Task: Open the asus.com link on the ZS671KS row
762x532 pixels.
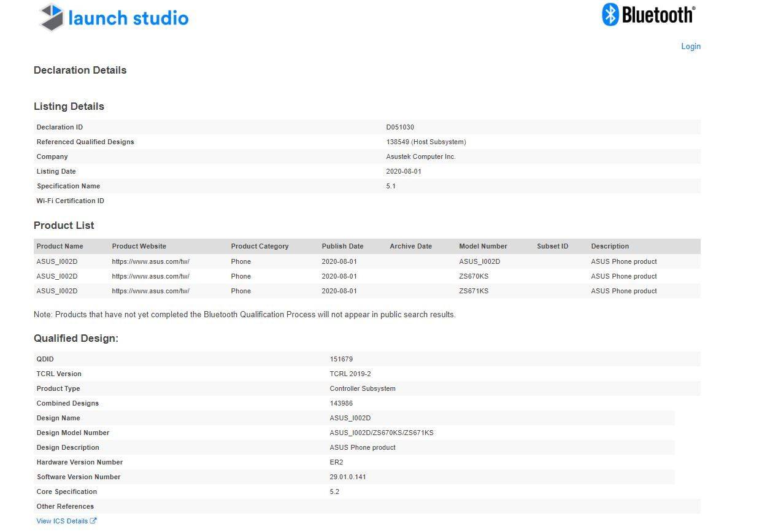Action: [x=151, y=291]
